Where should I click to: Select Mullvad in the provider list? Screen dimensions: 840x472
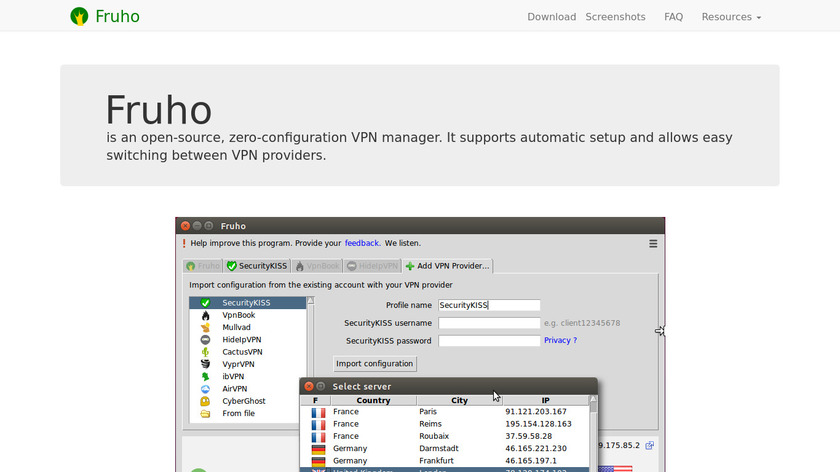[248, 327]
